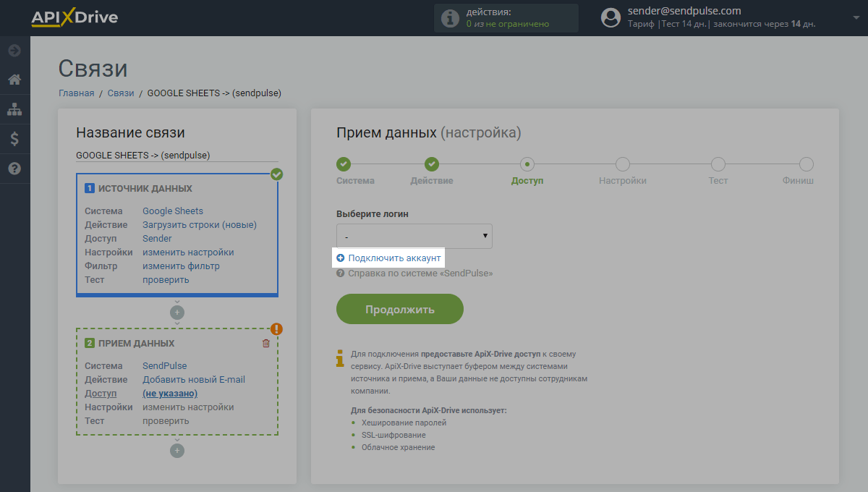The image size is (868, 492).
Task: Open Google Sheets system link
Action: point(173,211)
